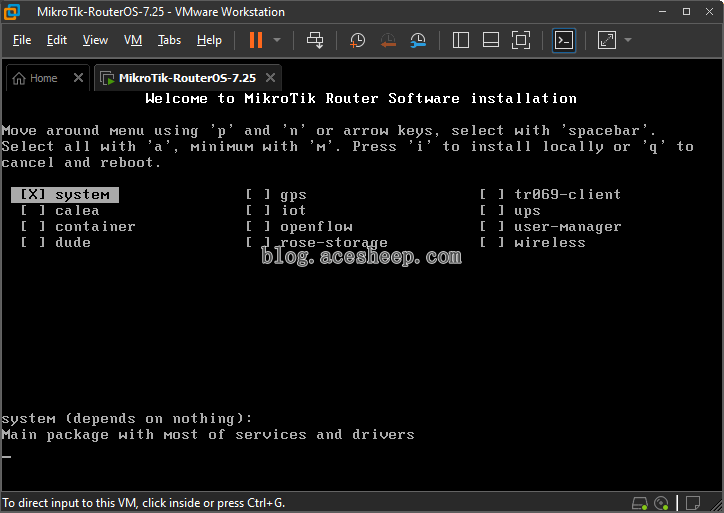Open the View menu

pyautogui.click(x=95, y=40)
